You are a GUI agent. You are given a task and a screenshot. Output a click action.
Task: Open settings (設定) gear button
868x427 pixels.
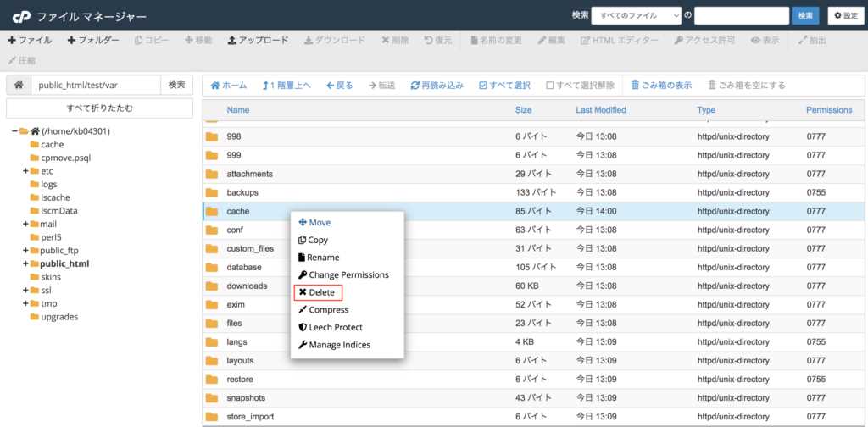click(x=846, y=15)
